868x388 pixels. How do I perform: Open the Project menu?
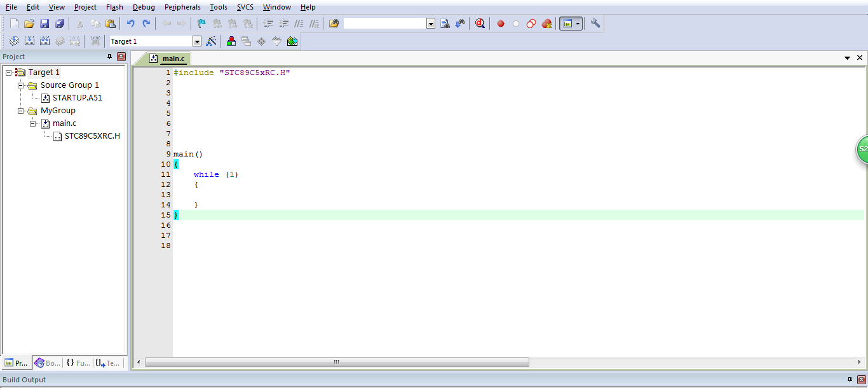pyautogui.click(x=85, y=7)
